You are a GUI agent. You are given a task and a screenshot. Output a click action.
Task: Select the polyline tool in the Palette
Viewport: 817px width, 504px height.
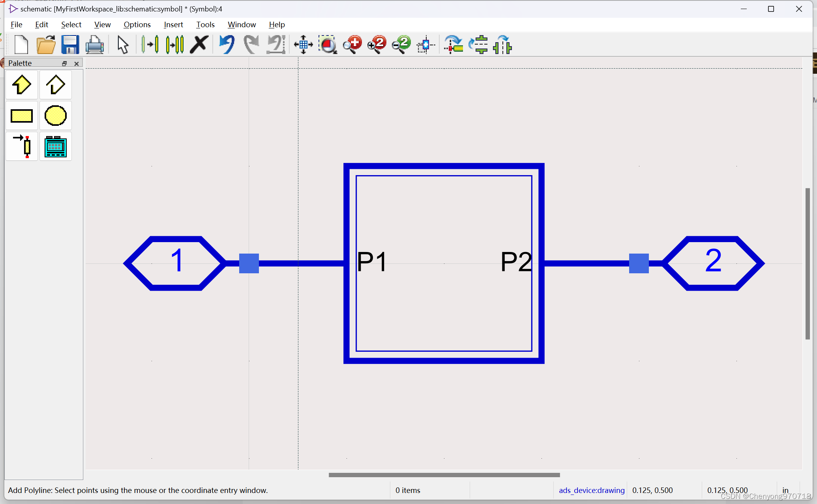click(x=55, y=85)
